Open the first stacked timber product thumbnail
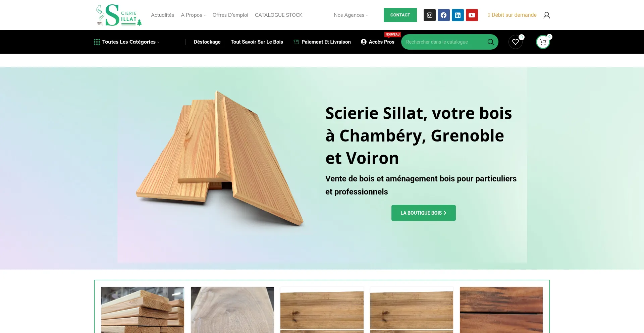 143,310
